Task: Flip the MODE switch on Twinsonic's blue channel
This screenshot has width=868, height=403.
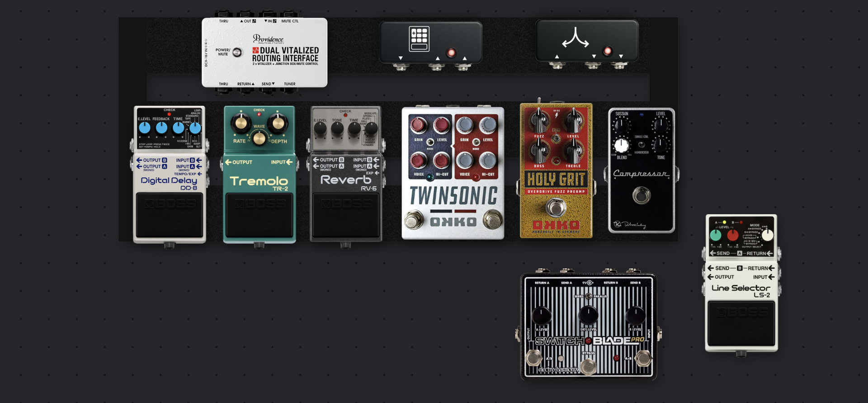Action: click(430, 142)
